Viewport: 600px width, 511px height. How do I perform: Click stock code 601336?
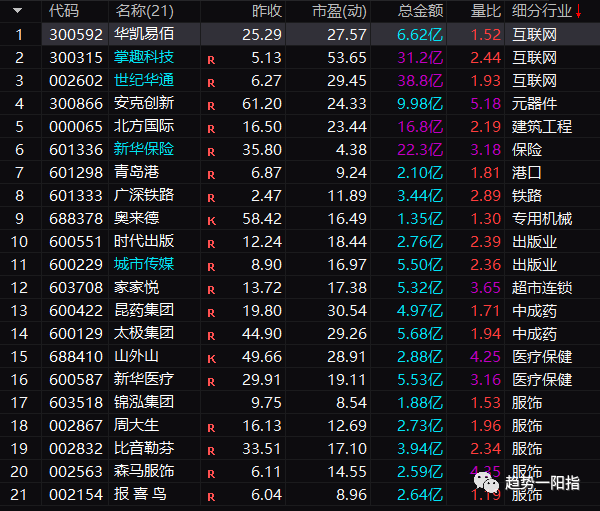click(x=76, y=150)
